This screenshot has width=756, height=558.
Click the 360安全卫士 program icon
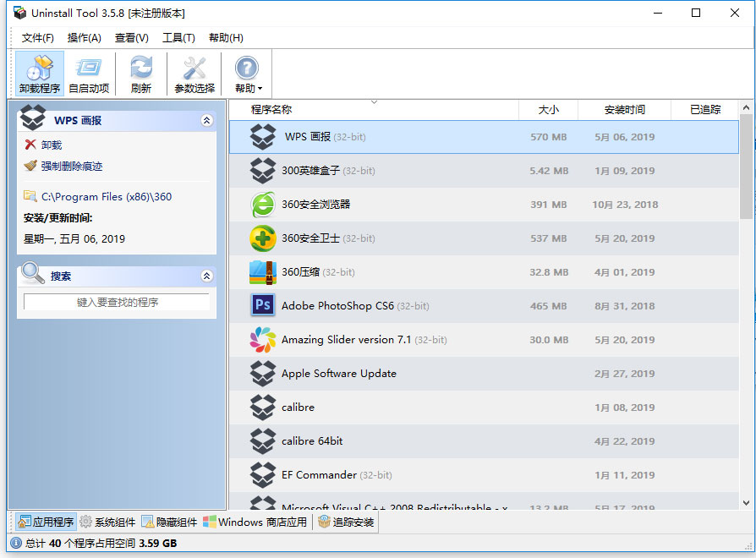pyautogui.click(x=263, y=238)
